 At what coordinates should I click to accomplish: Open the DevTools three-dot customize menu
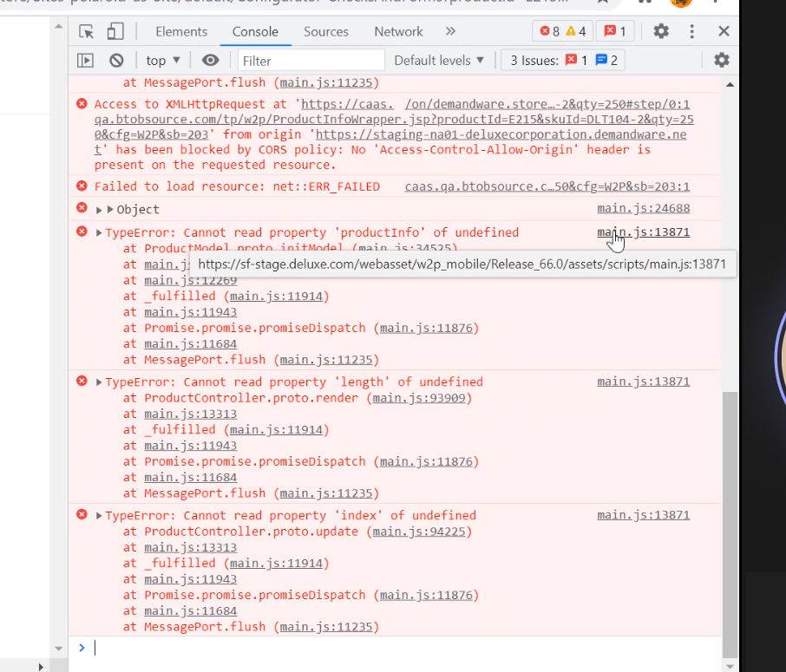[692, 31]
